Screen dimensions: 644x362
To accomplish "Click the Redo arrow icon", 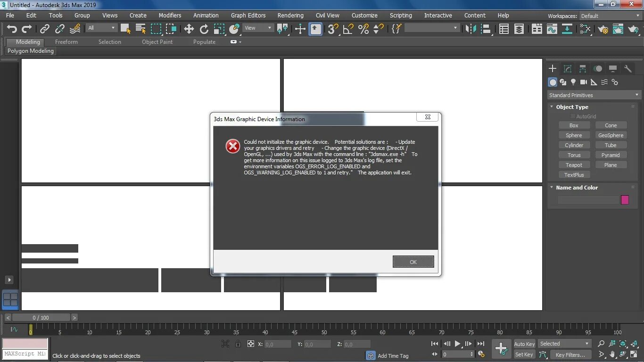I will pos(27,29).
